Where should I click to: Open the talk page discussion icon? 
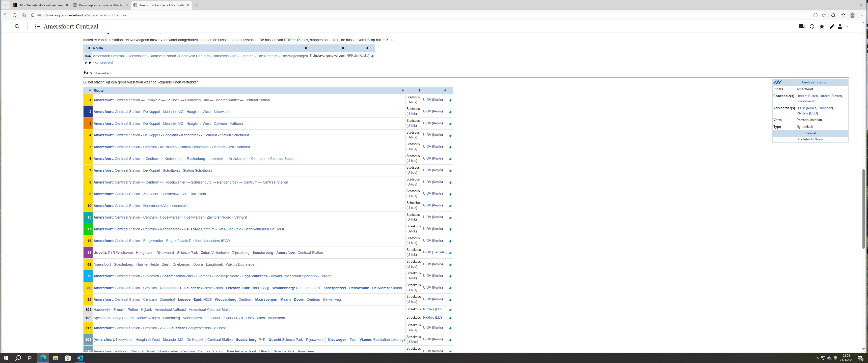pyautogui.click(x=802, y=27)
